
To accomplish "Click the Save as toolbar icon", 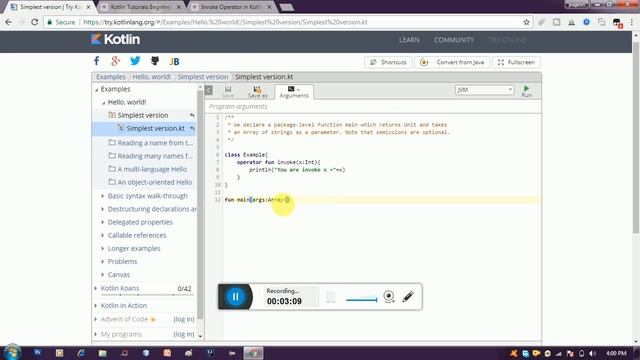I will (258, 92).
